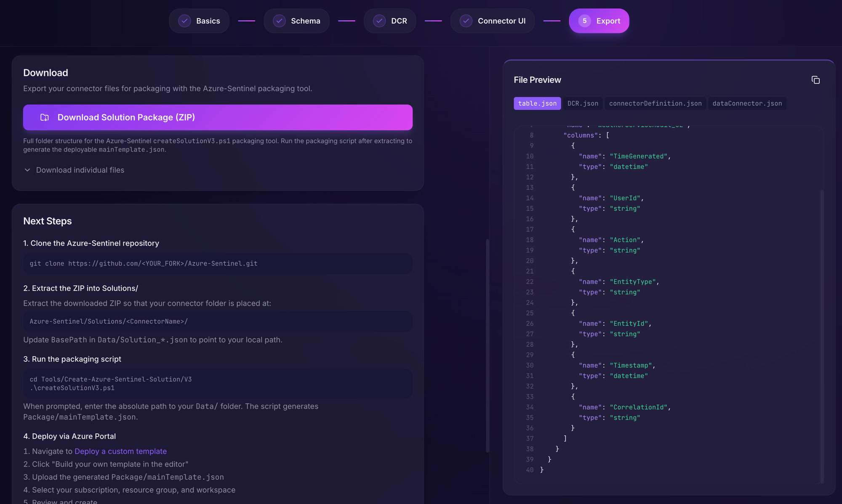Switch to the DCR.json preview tab
This screenshot has width=842, height=504.
583,103
